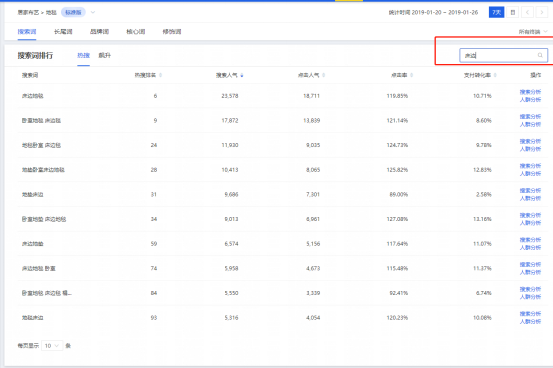Switch to the 核心词 tab
The image size is (553, 368).
click(x=136, y=32)
